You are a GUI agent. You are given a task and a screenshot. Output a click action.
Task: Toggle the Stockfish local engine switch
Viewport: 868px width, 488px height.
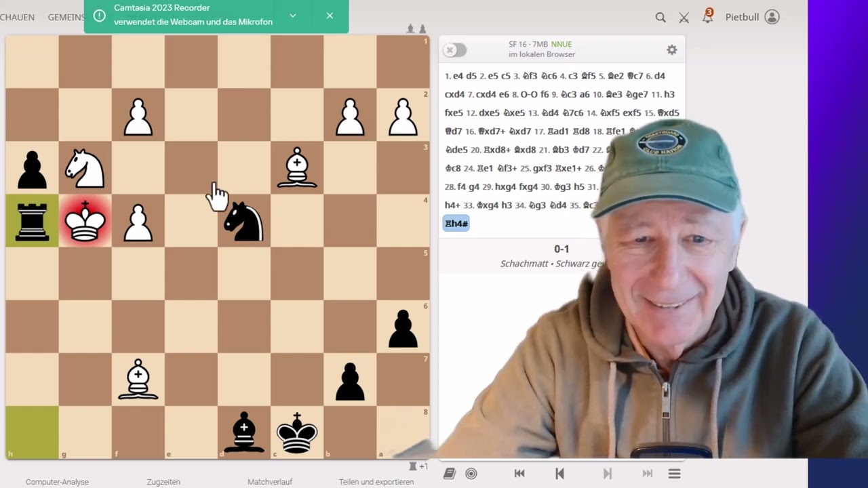tap(455, 50)
